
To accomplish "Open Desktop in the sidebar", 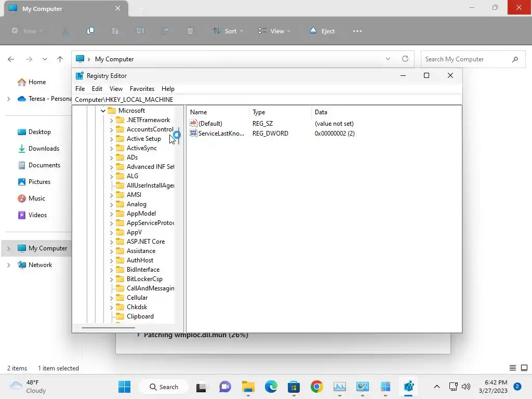I will click(34, 131).
